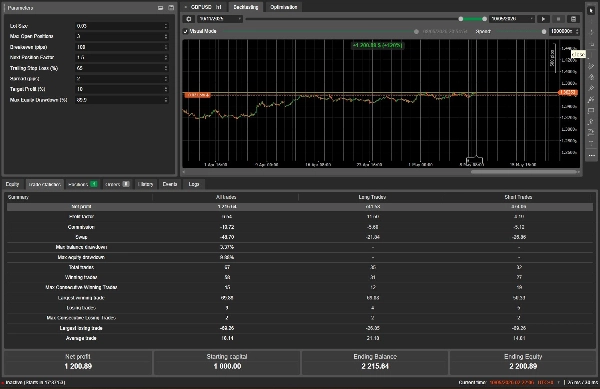This screenshot has height=389, width=600.
Task: Click the date range slider left handle
Action: tap(461, 19)
